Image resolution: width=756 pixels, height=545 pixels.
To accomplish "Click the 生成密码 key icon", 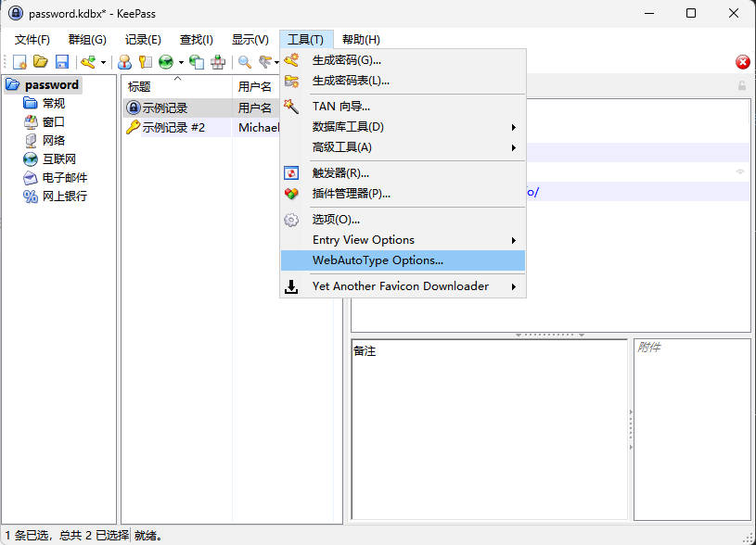I will click(291, 60).
